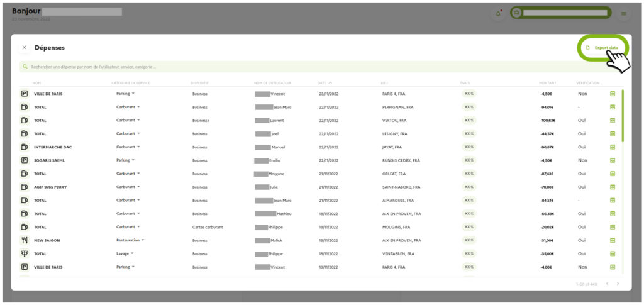Click the amount '-100,63€'
The image size is (644, 305).
pos(548,121)
